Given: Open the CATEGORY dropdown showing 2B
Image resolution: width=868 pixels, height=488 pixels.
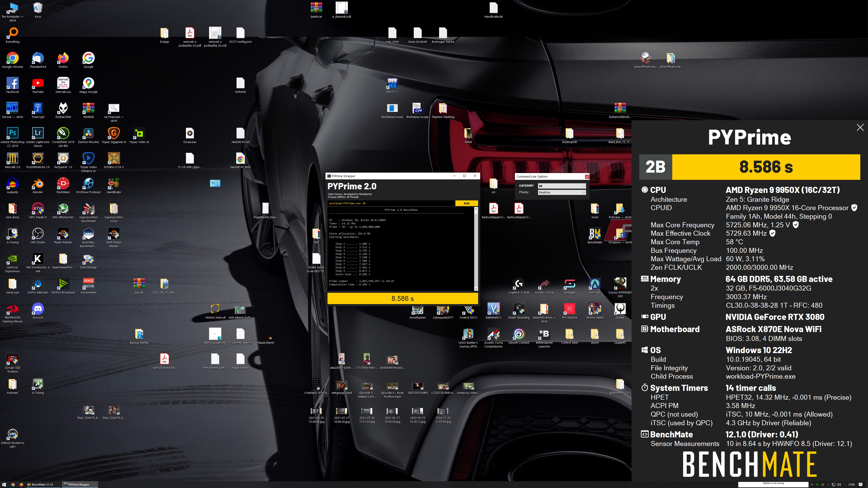Looking at the screenshot, I should pos(562,186).
